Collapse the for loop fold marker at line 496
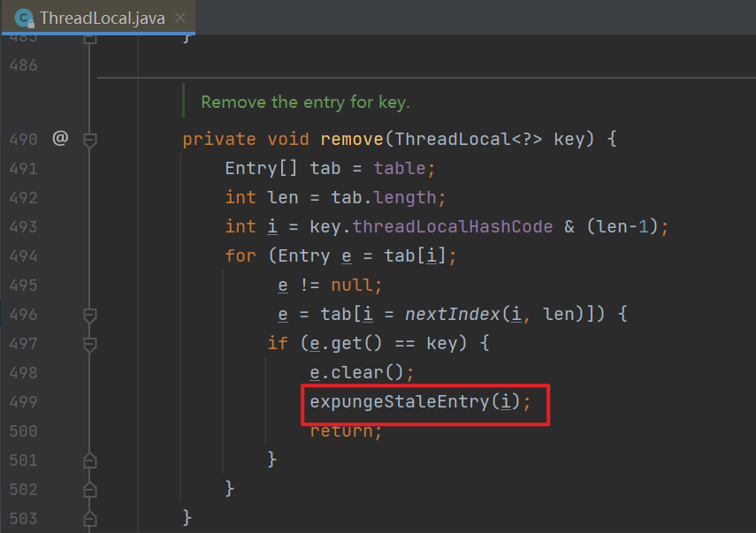Screen dimensions: 756x533 coord(89,315)
